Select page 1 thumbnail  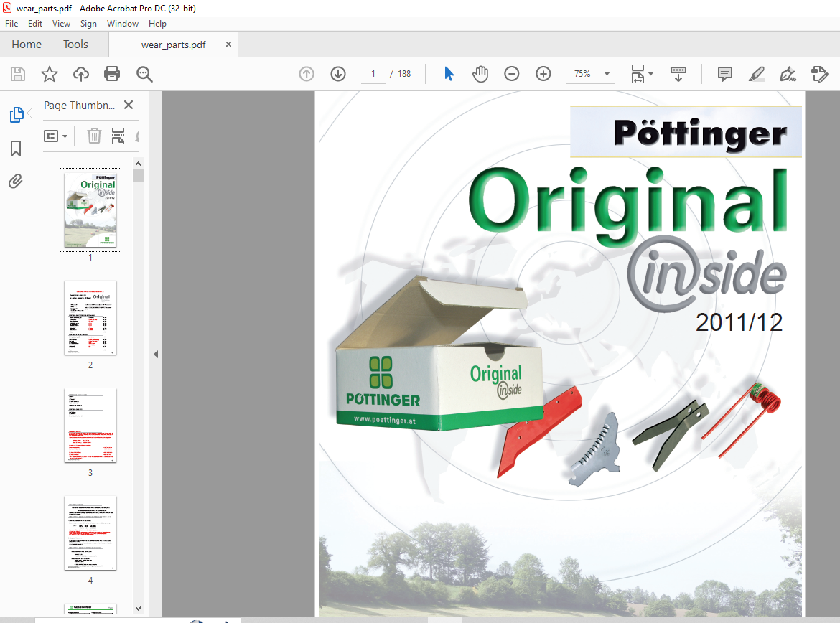point(90,210)
